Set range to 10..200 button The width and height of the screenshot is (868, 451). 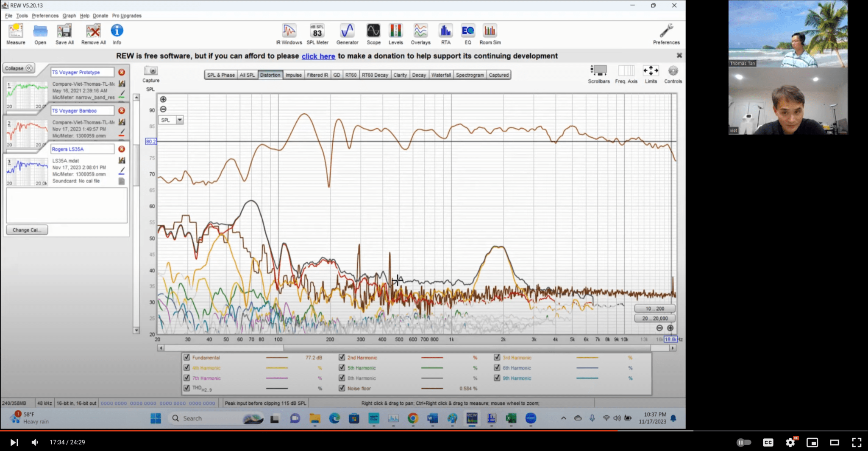click(x=655, y=308)
